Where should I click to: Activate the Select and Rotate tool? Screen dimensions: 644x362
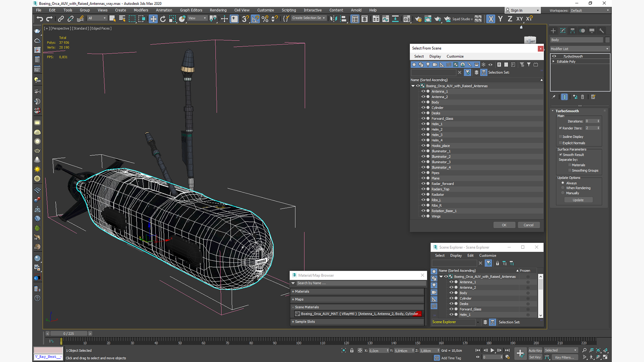(x=163, y=19)
